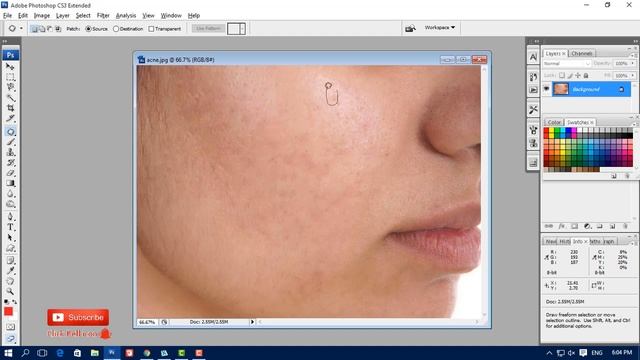Open the File menu

coord(7,16)
